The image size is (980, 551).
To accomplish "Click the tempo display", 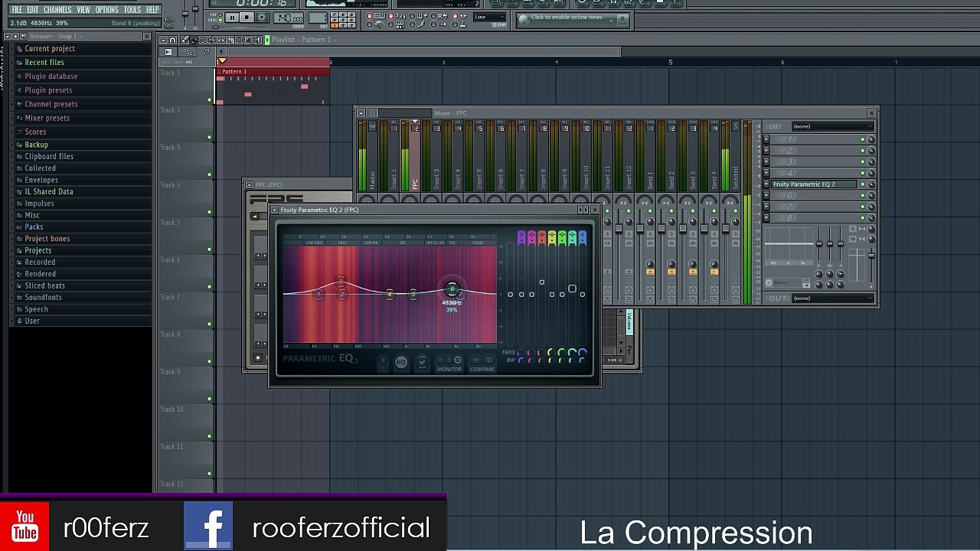I will pyautogui.click(x=288, y=17).
